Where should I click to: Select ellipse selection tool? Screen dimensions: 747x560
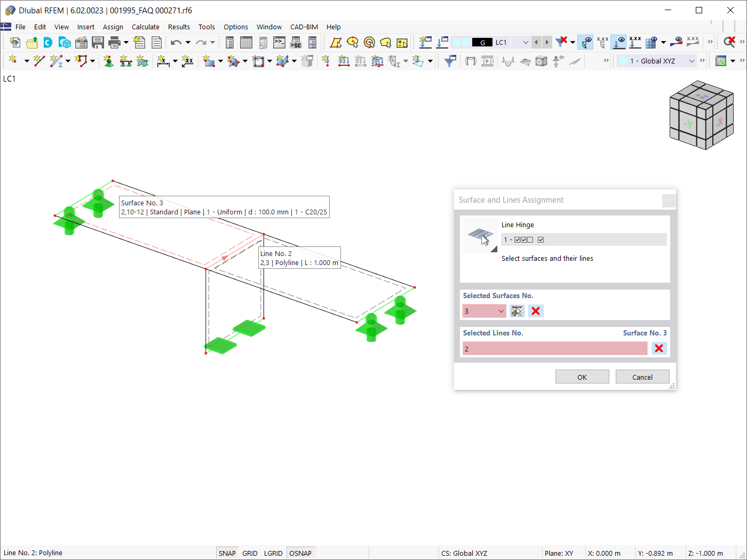pos(353,43)
